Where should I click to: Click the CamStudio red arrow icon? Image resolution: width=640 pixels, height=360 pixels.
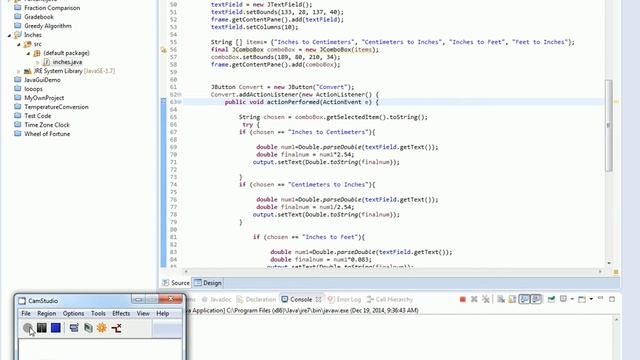(x=116, y=328)
